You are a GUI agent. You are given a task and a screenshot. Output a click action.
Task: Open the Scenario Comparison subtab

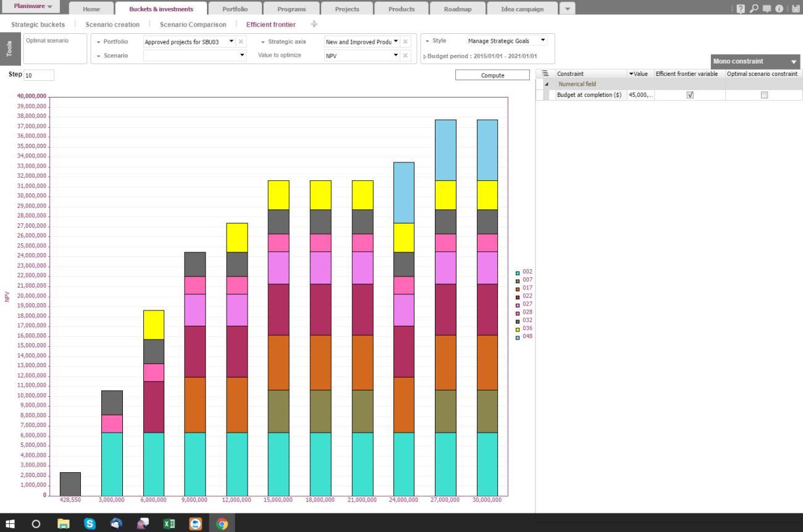coord(193,25)
